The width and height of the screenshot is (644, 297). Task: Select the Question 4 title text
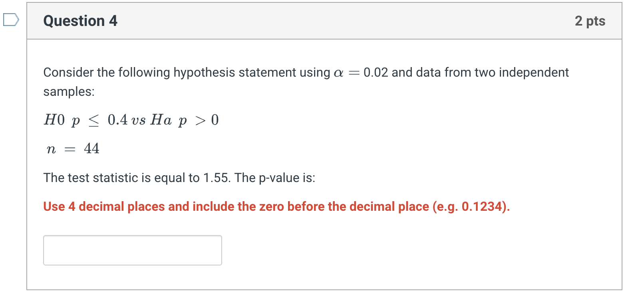coord(80,21)
